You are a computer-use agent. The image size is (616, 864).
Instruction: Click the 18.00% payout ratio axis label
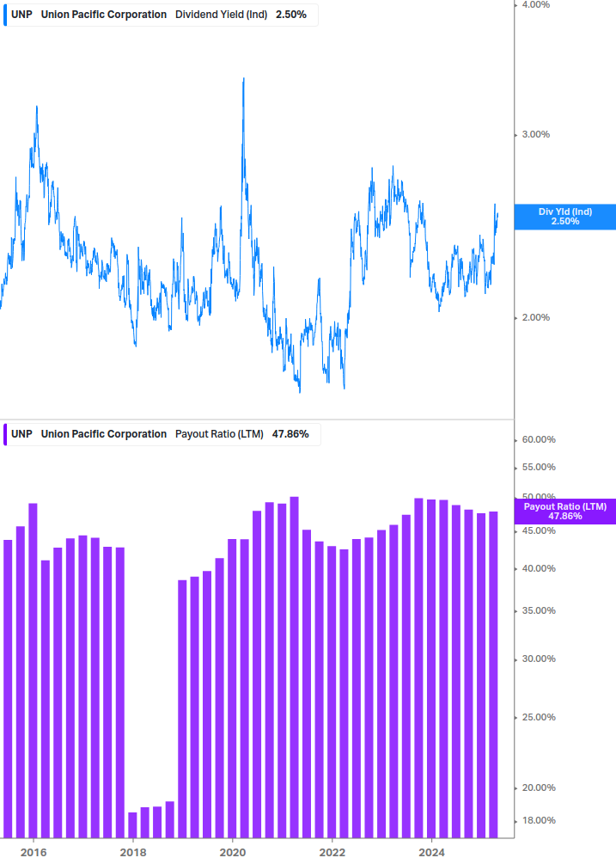539,820
